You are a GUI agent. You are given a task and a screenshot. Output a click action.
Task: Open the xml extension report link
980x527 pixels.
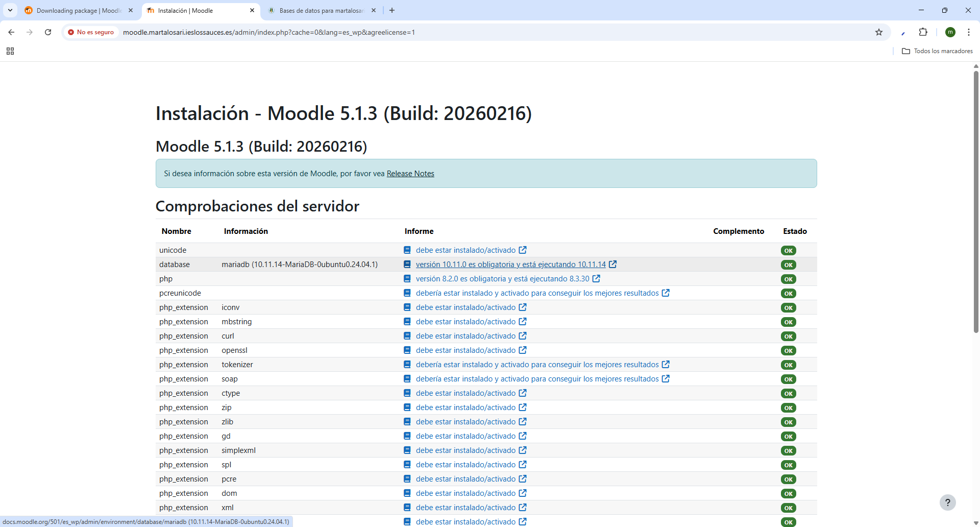(x=465, y=508)
